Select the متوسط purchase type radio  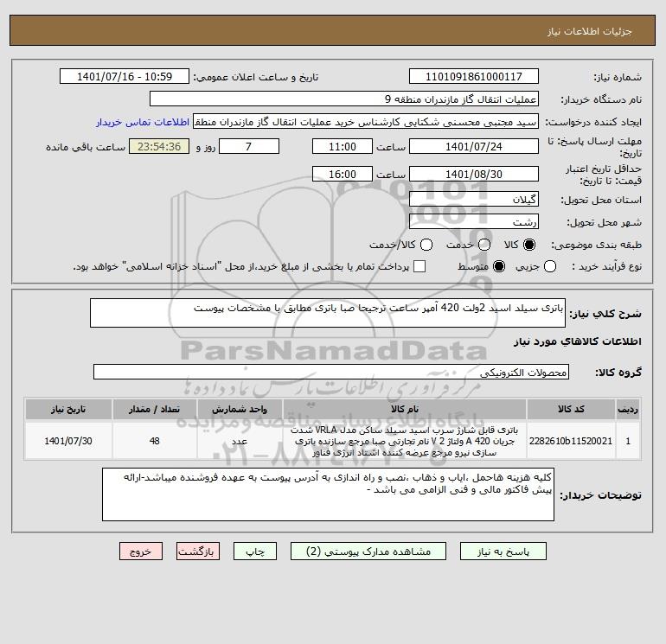499,266
